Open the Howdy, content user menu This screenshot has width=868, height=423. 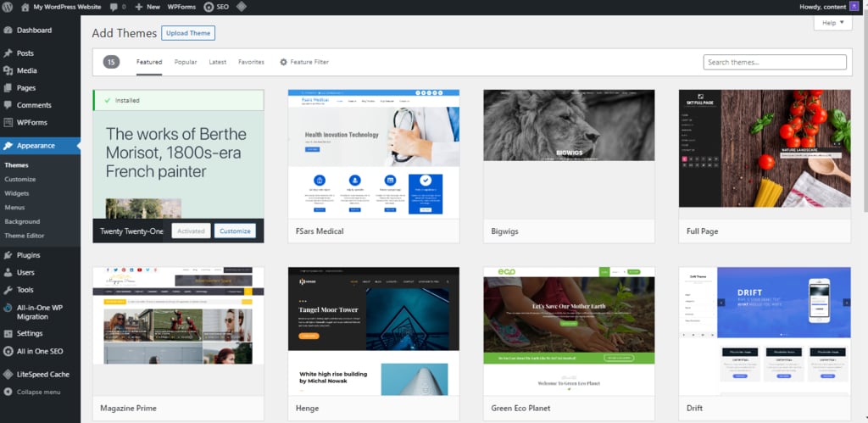point(827,7)
